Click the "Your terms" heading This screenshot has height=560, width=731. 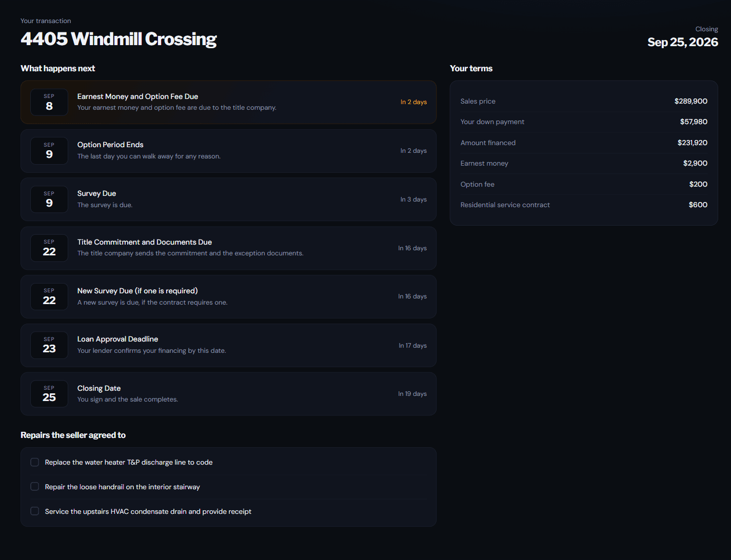471,68
